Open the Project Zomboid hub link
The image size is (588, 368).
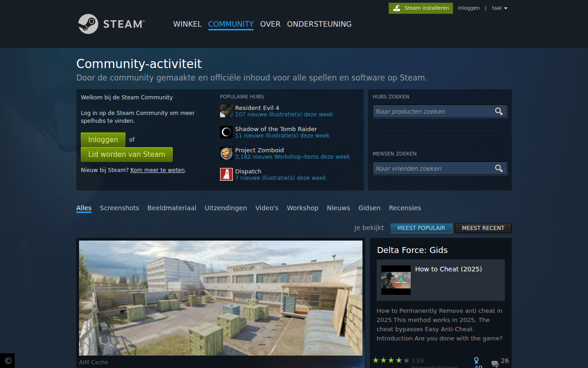(260, 150)
